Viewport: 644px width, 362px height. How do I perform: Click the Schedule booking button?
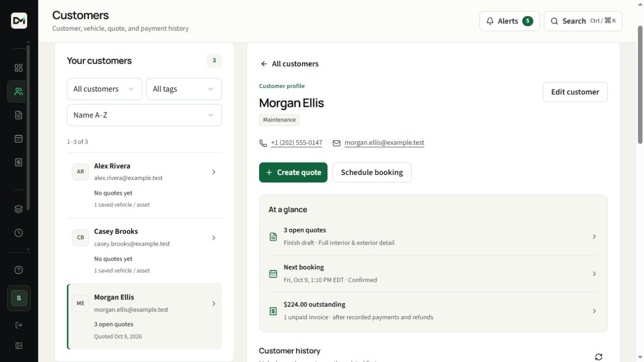tap(372, 172)
